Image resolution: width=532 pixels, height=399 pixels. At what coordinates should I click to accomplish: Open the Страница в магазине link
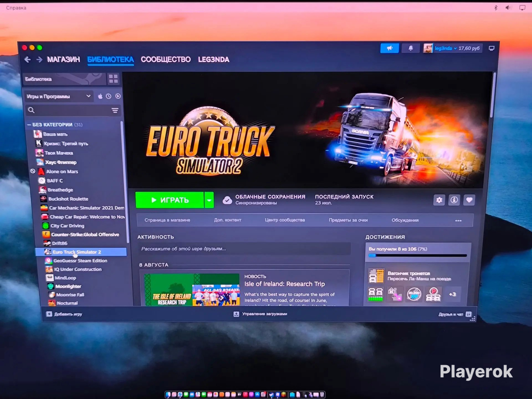167,220
